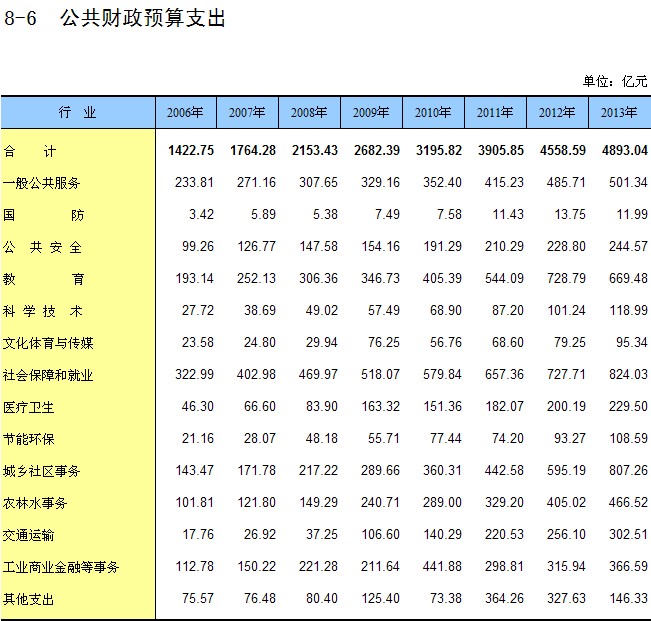
Task: Select the 公共安全 row label
Action: [42, 247]
